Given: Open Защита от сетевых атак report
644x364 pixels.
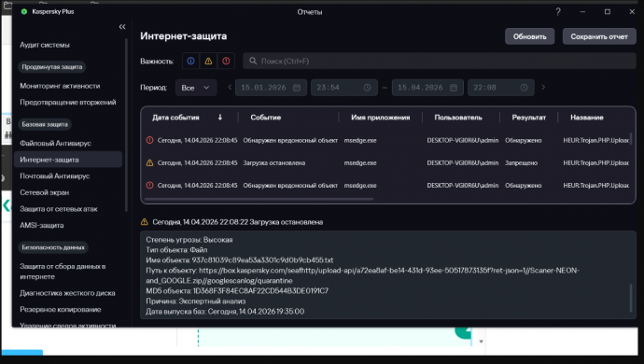Looking at the screenshot, I should click(x=59, y=209).
